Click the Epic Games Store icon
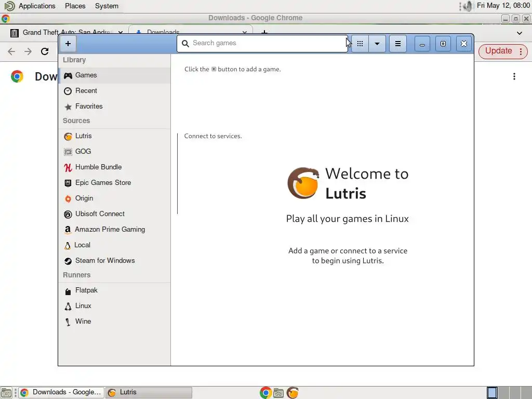This screenshot has height=399, width=532. coord(68,183)
